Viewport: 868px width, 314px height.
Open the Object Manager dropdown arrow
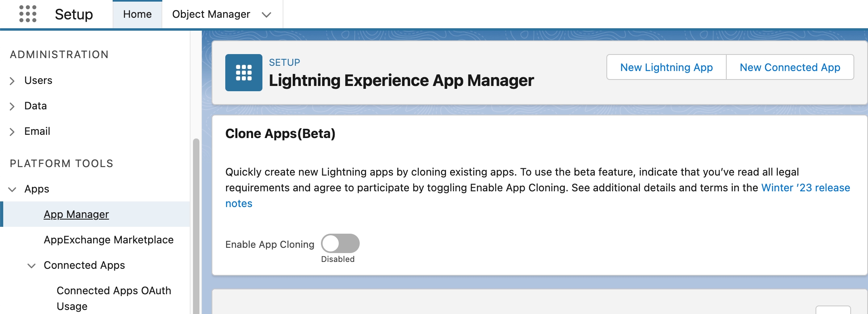tap(266, 15)
